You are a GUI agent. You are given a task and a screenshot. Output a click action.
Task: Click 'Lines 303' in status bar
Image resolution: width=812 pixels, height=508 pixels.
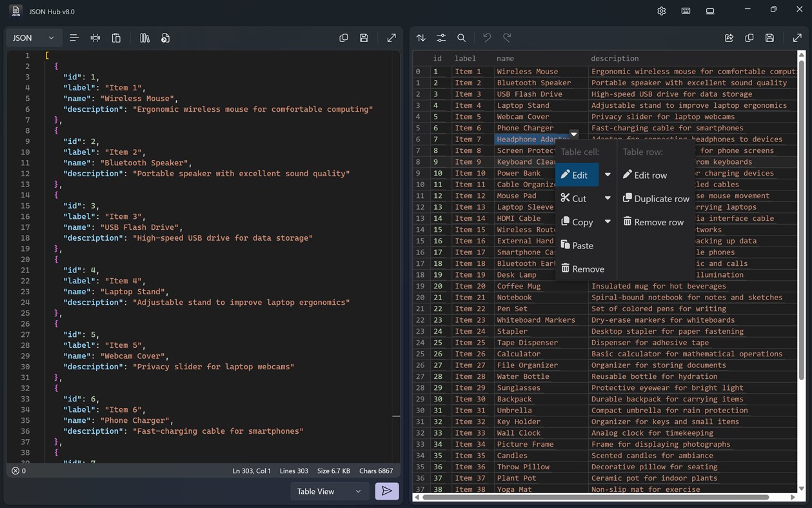coord(294,471)
